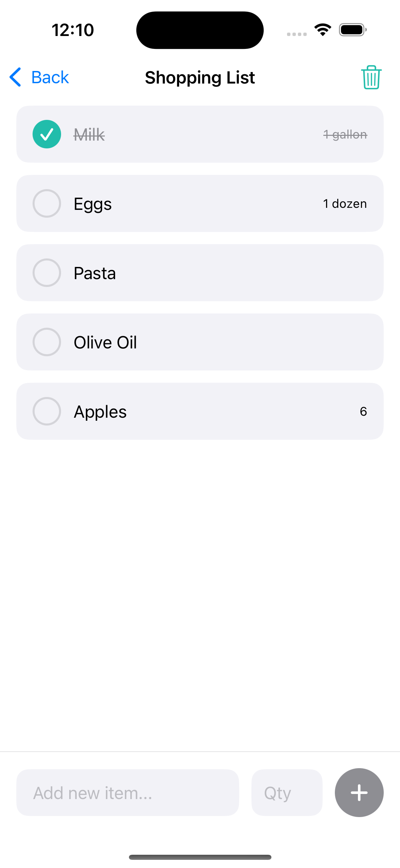This screenshot has height=868, width=400.
Task: Tap the Olive Oil item text
Action: 105,342
